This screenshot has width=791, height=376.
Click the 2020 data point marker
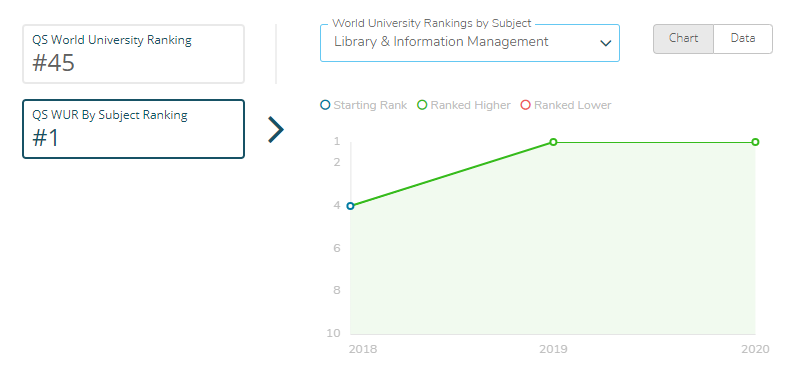point(755,142)
